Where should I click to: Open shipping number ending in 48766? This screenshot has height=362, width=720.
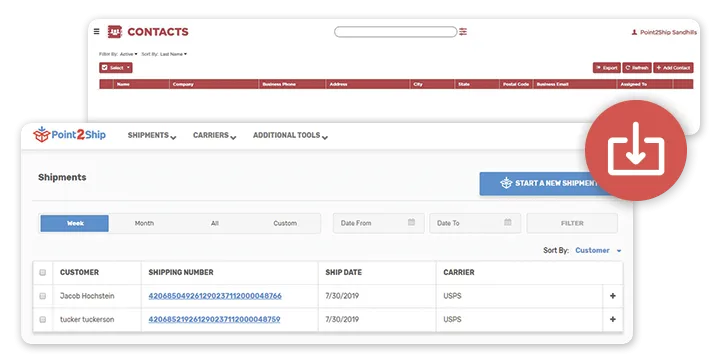pyautogui.click(x=215, y=296)
